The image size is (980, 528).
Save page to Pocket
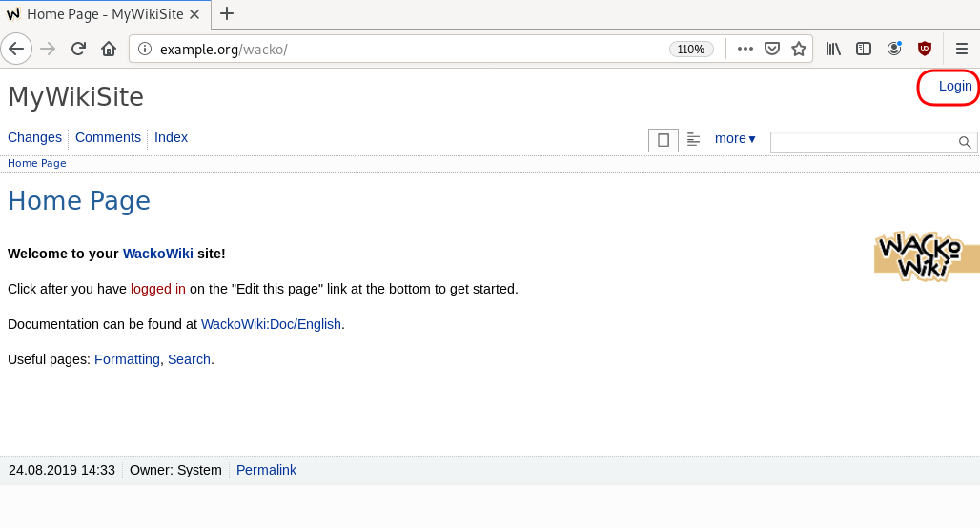click(772, 49)
